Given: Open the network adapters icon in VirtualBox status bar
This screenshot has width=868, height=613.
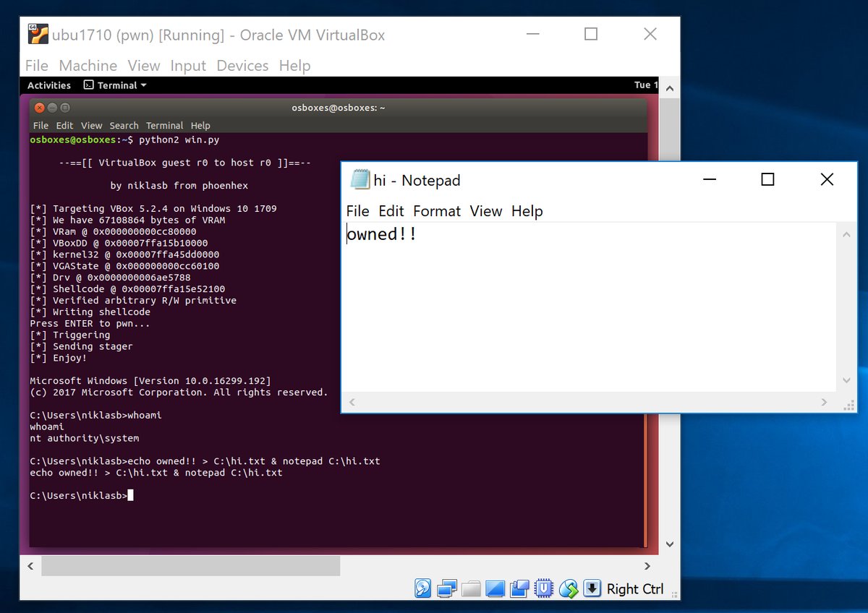Looking at the screenshot, I should coord(447,588).
